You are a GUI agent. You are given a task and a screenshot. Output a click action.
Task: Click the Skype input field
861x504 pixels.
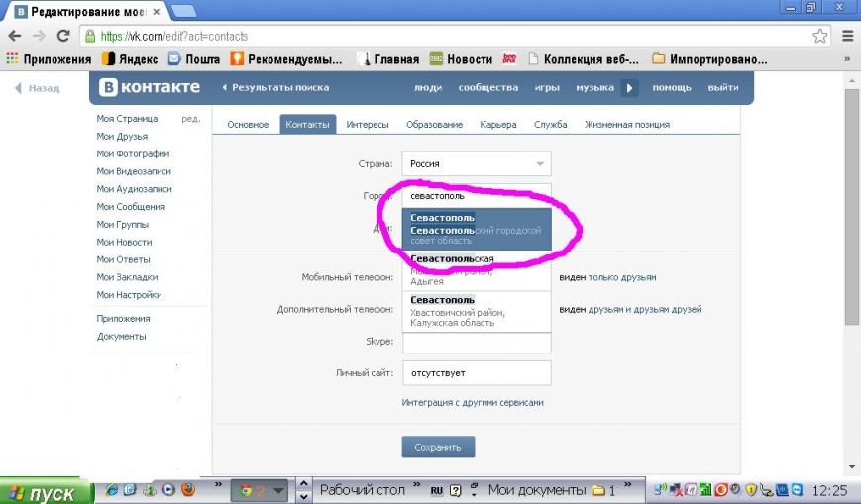pos(476,342)
